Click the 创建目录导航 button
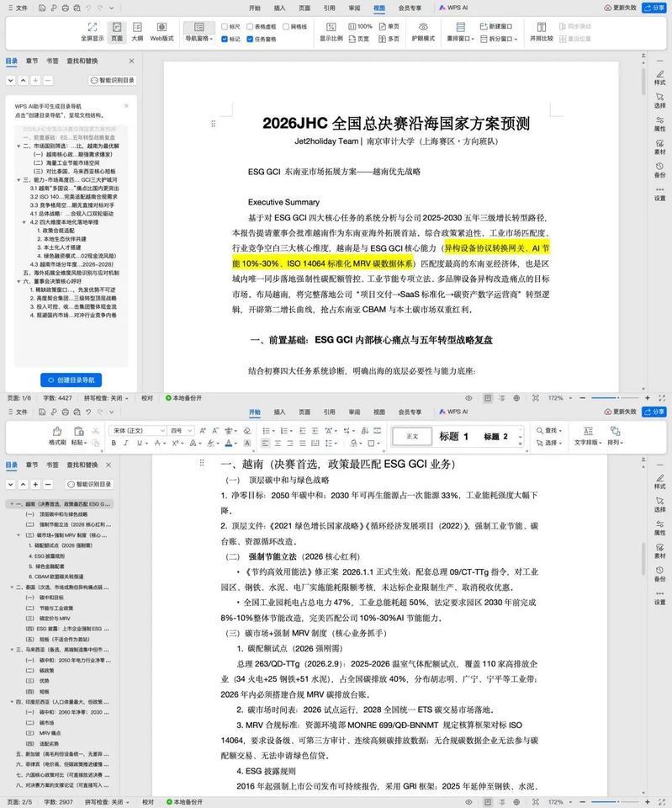 tap(71, 380)
